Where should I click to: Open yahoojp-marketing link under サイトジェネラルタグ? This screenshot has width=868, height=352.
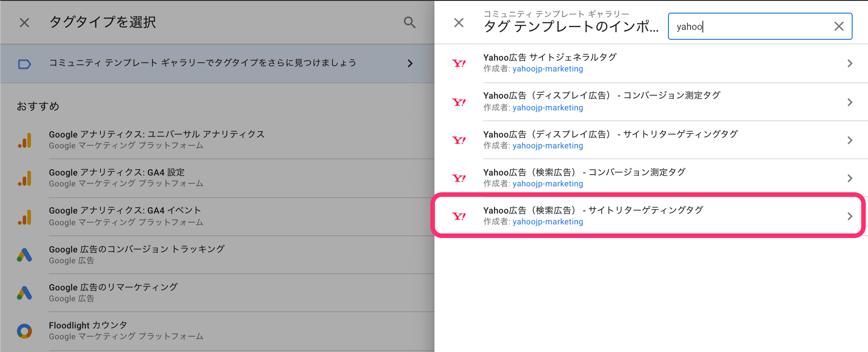[x=548, y=69]
